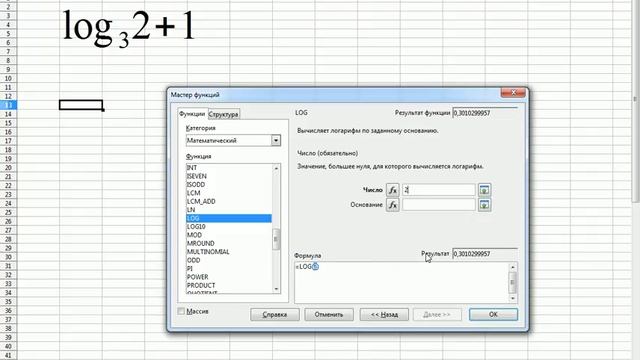Click the Результат функции value field

[x=485, y=113]
